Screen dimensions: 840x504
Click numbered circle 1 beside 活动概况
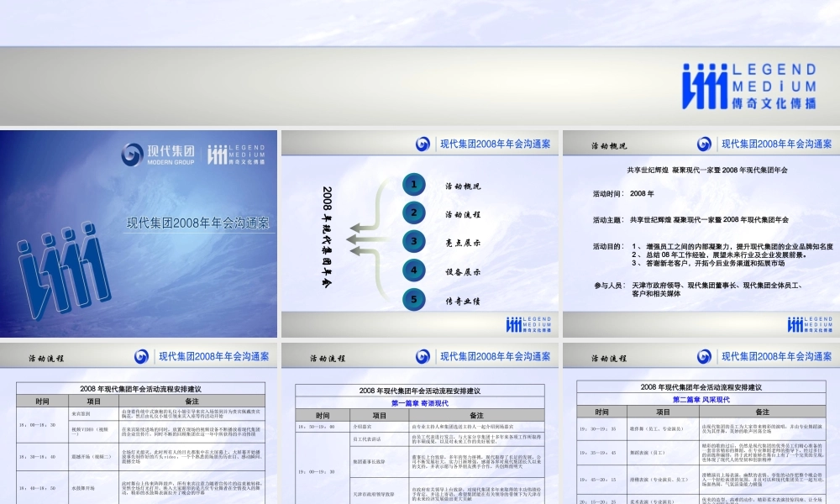coord(413,184)
